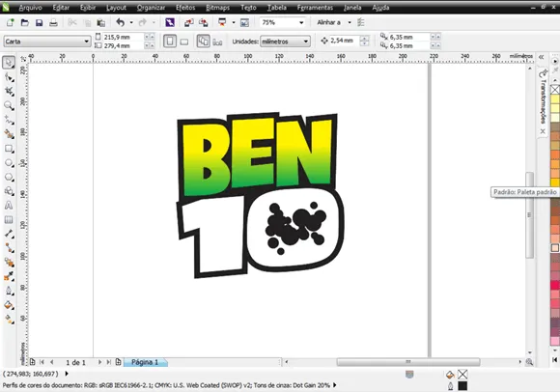Toggle apply layout to all pages
This screenshot has height=392, width=560.
pos(203,42)
